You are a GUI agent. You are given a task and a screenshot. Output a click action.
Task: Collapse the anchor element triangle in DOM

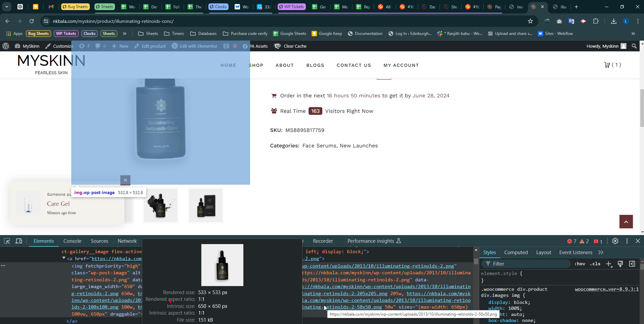pyautogui.click(x=64, y=258)
